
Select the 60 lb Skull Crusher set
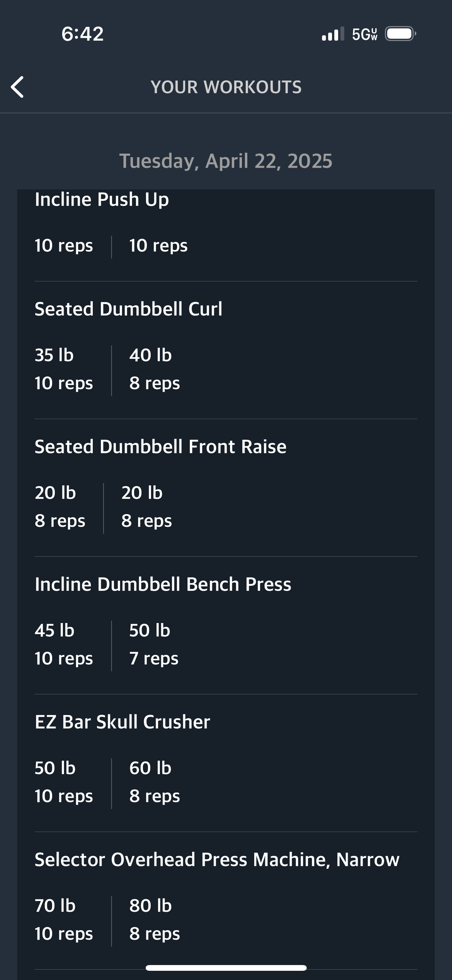[155, 782]
